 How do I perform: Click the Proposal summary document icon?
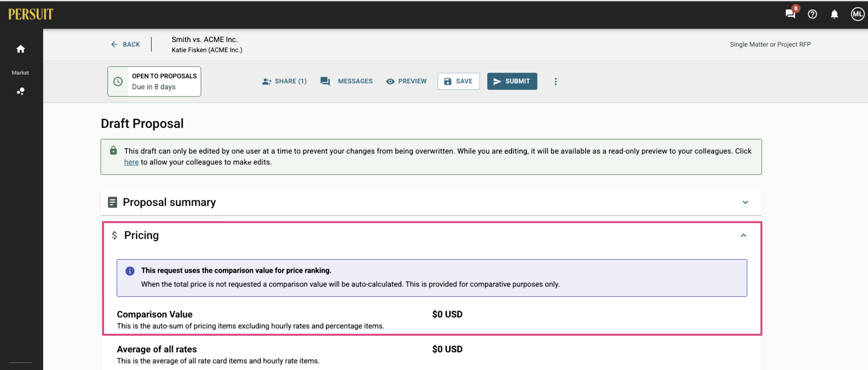[112, 202]
